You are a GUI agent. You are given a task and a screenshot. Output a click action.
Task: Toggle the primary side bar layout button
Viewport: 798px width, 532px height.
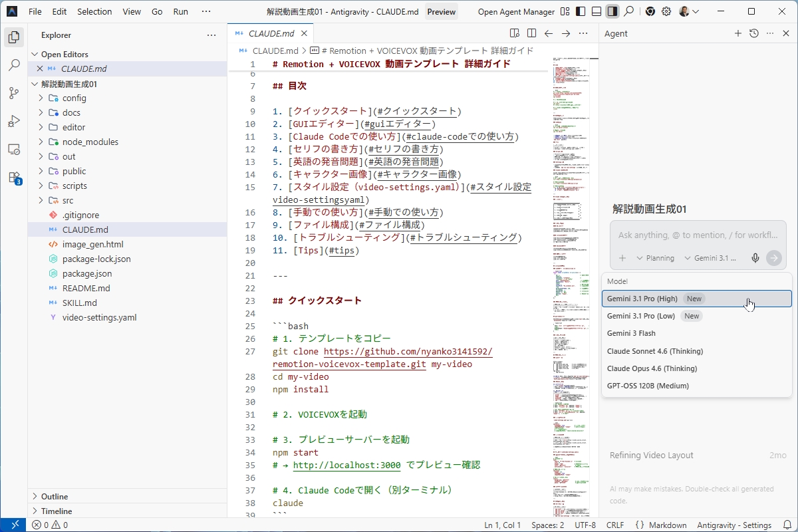(581, 11)
